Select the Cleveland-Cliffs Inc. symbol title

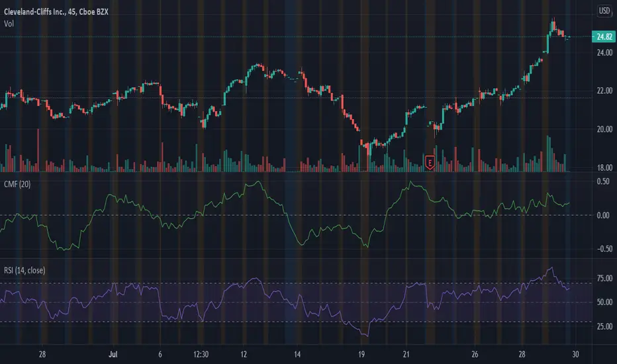tap(56, 12)
